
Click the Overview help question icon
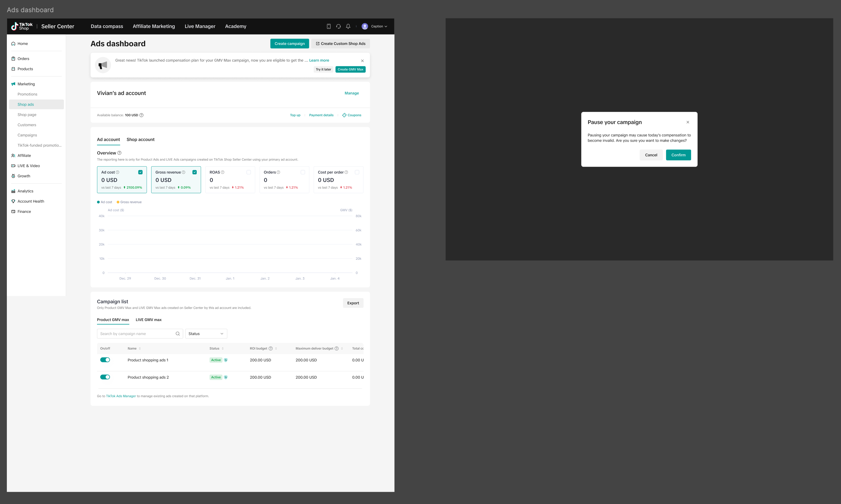119,153
